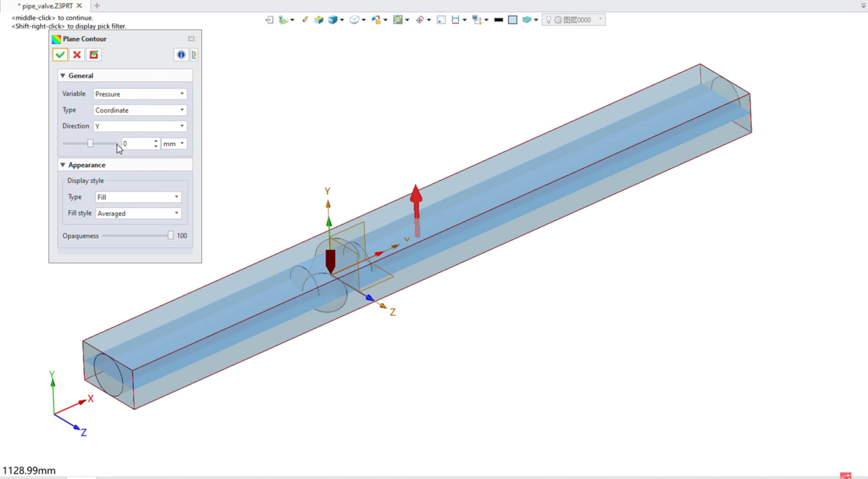Click the coordinate value input field
The width and height of the screenshot is (868, 479).
[137, 144]
